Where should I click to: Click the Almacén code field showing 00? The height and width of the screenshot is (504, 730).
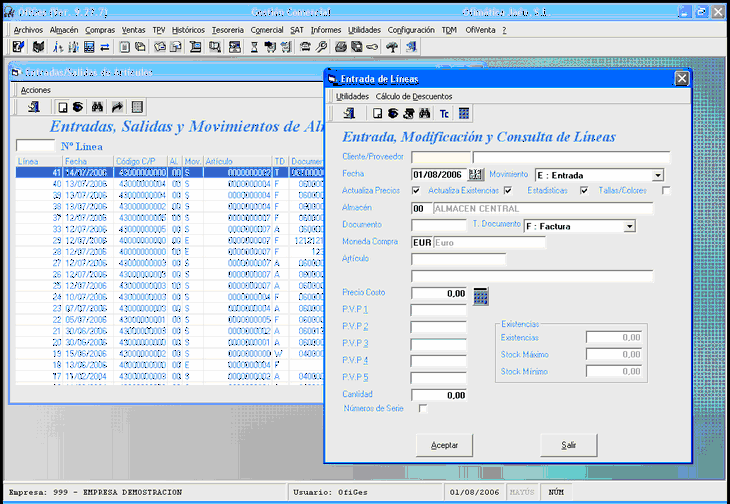coord(421,208)
